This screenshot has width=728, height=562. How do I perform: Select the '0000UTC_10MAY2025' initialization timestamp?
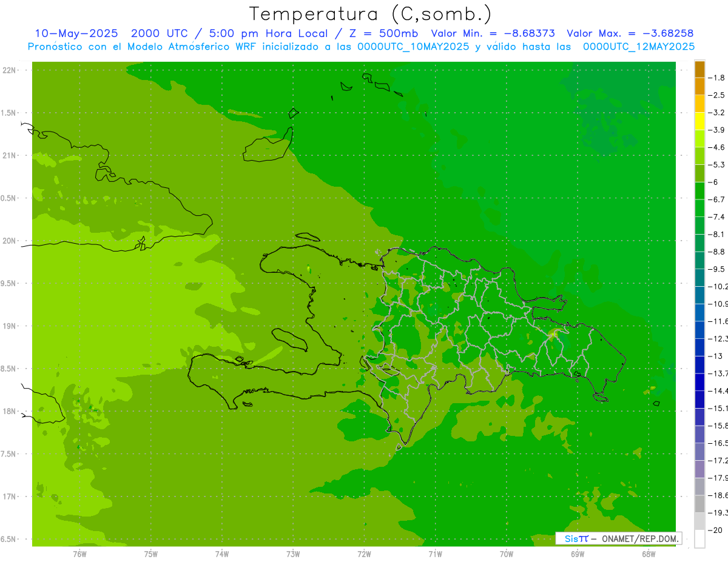pos(414,47)
